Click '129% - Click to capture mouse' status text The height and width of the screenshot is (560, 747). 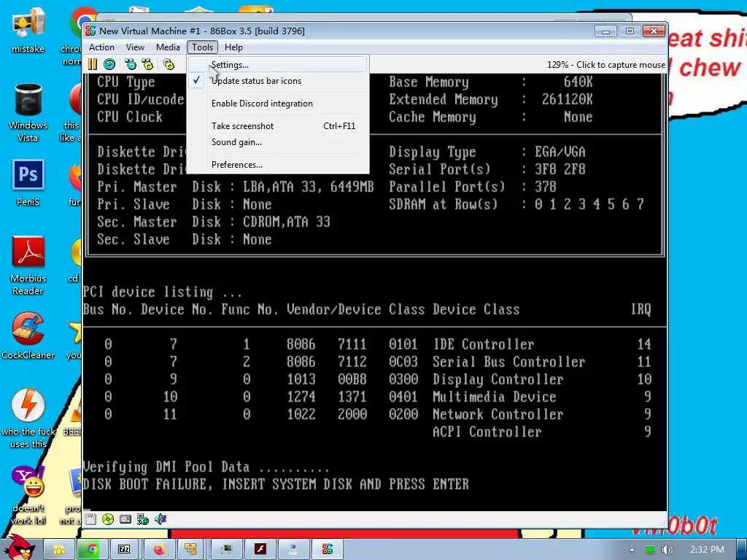click(x=606, y=65)
